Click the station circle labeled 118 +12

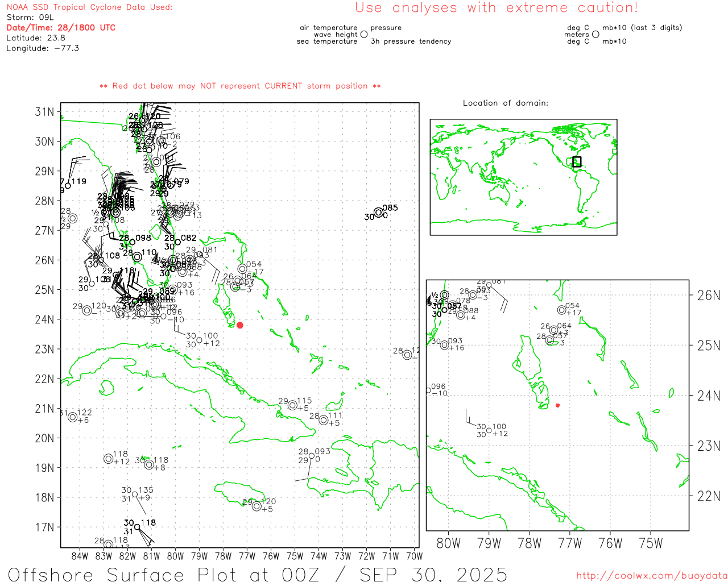point(109,459)
